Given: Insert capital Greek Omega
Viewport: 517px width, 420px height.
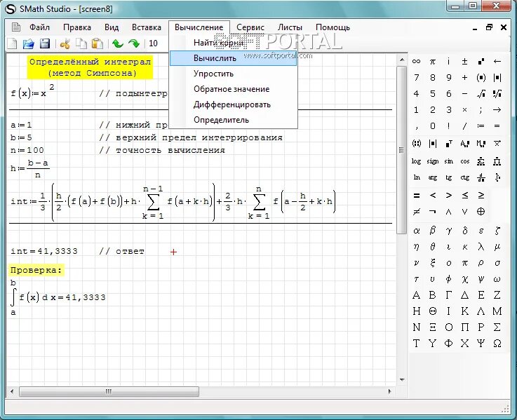Looking at the screenshot, I should coord(497,344).
